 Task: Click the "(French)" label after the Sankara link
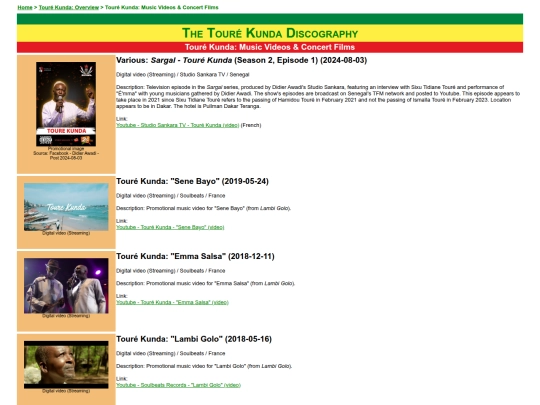point(251,125)
